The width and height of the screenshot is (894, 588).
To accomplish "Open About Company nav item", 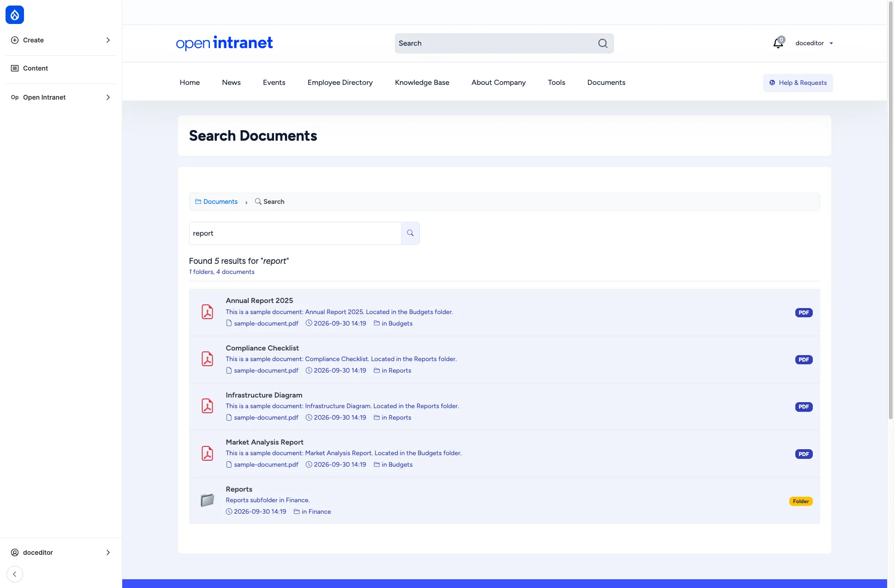I will 498,83.
